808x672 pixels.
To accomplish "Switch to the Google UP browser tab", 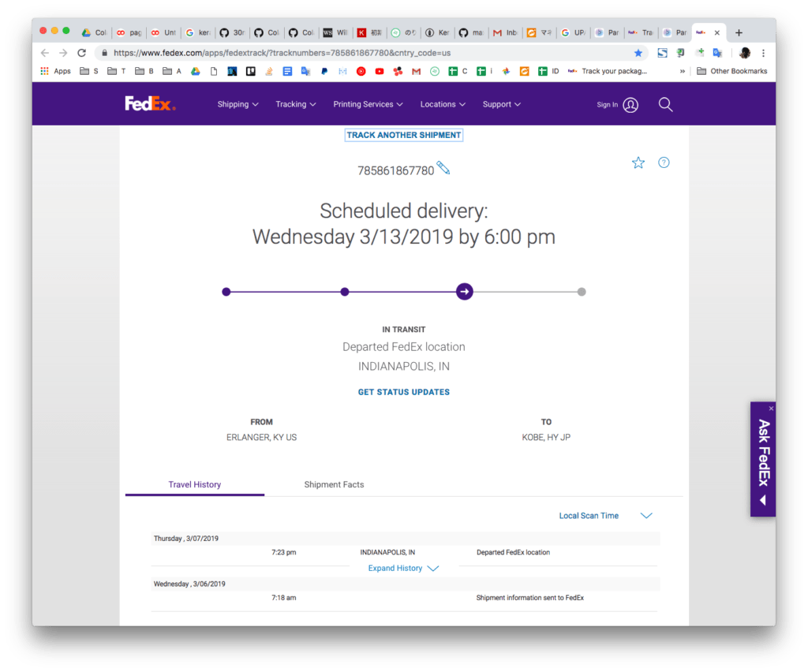I will pyautogui.click(x=574, y=32).
